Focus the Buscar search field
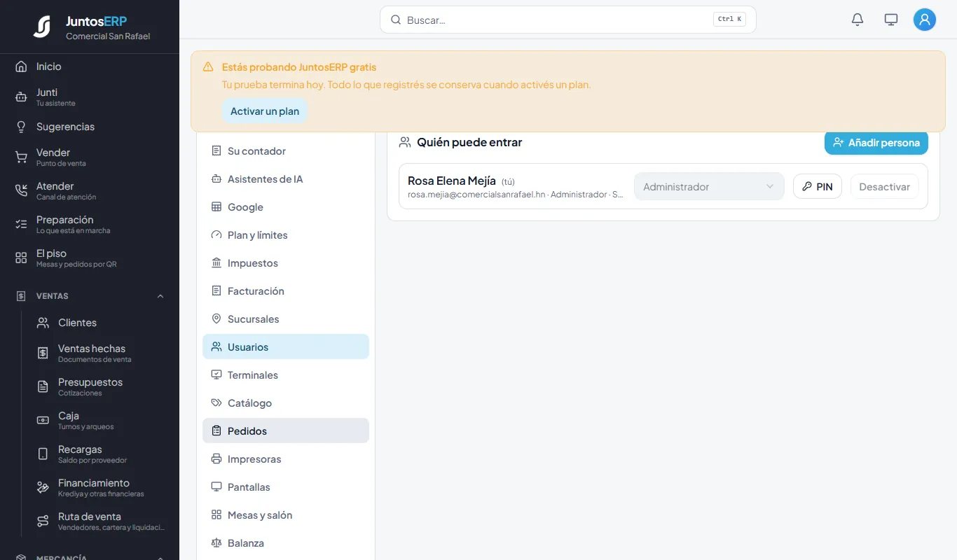The height and width of the screenshot is (560, 957). click(568, 20)
